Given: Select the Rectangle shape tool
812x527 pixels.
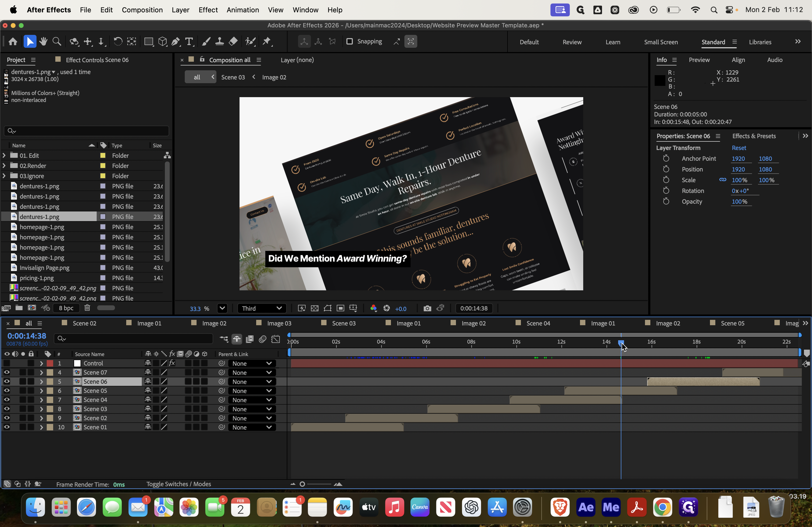Looking at the screenshot, I should (149, 42).
